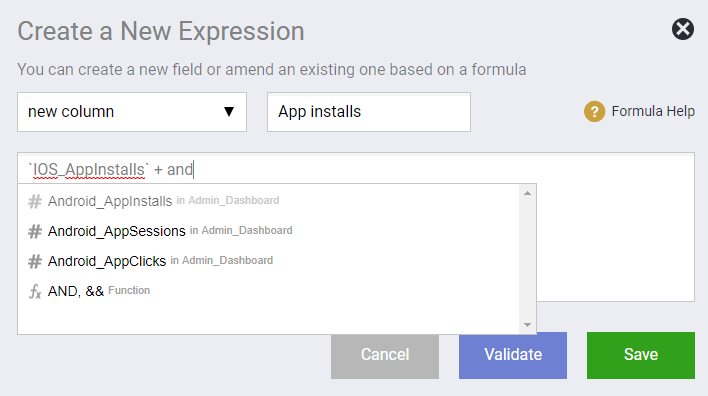The width and height of the screenshot is (708, 396).
Task: Focus the 'App installs' name field
Action: click(369, 112)
